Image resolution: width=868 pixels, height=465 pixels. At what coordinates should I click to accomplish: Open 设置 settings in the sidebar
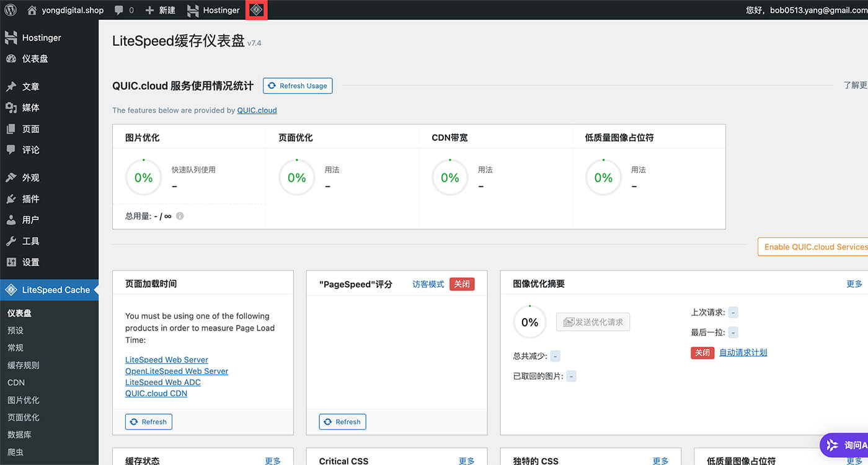pos(49,262)
